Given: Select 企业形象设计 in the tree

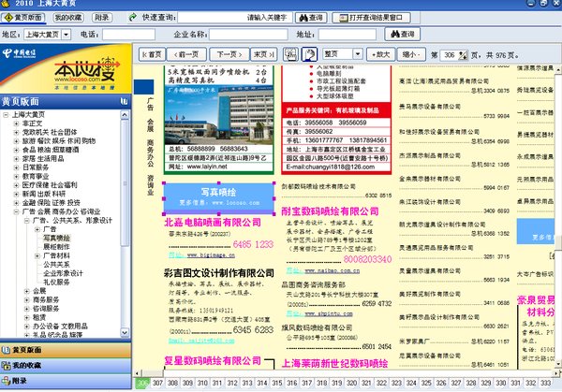Looking at the screenshot, I should point(63,273).
